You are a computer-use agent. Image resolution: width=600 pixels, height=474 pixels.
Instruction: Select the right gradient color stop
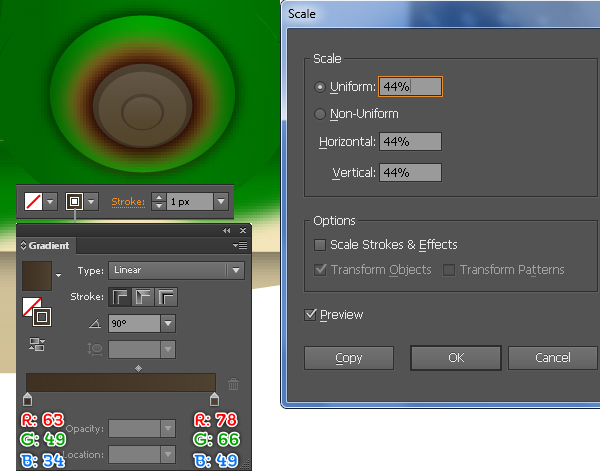pyautogui.click(x=214, y=399)
